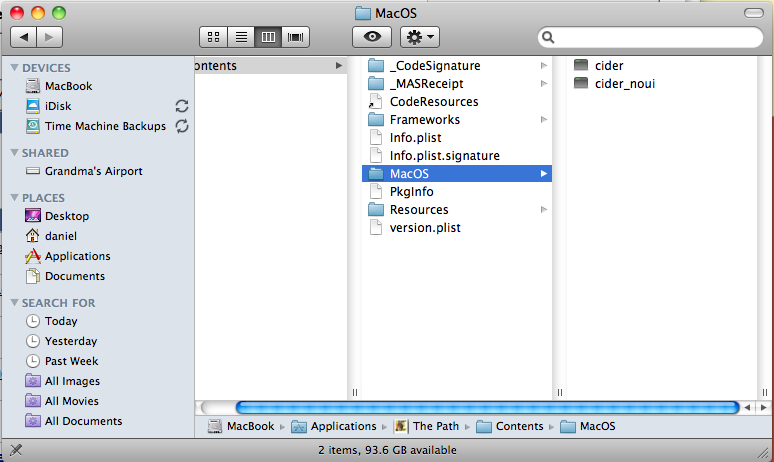The width and height of the screenshot is (774, 462).
Task: Switch to list view
Action: (241, 37)
